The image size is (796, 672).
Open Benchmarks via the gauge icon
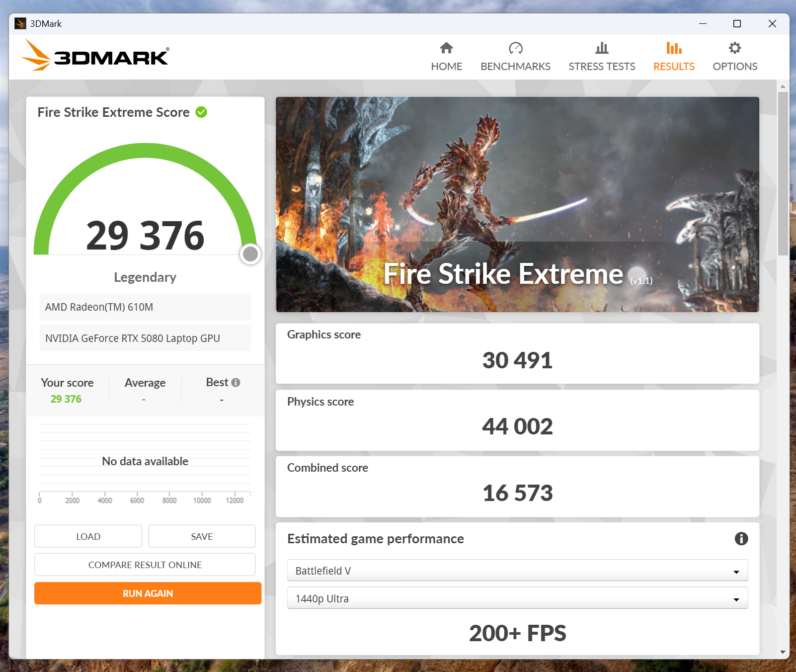coord(515,48)
